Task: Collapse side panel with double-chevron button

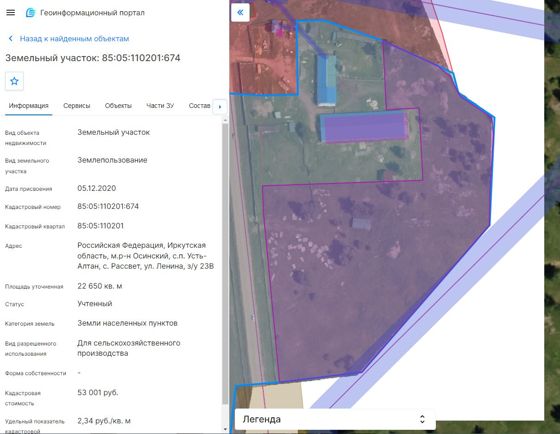Action: tap(240, 13)
